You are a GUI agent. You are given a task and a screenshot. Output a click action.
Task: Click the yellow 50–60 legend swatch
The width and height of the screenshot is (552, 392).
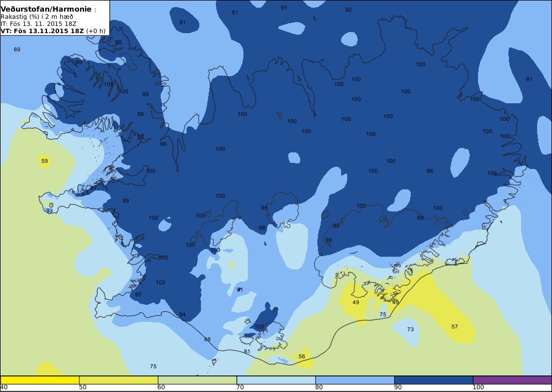pyautogui.click(x=119, y=380)
